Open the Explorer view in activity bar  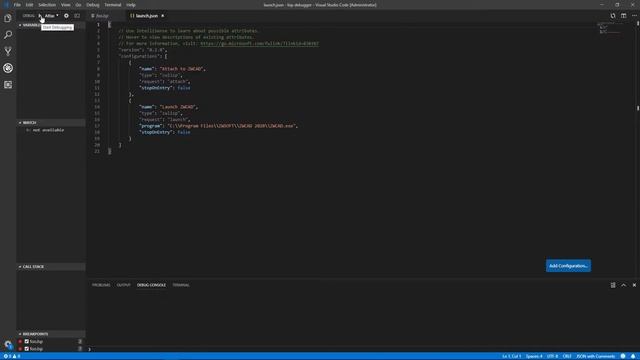tap(8, 18)
